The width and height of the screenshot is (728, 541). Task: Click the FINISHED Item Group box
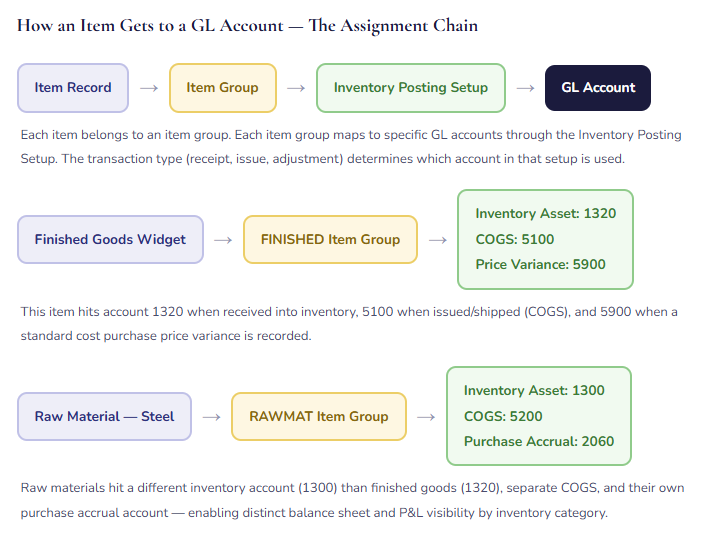coord(330,240)
